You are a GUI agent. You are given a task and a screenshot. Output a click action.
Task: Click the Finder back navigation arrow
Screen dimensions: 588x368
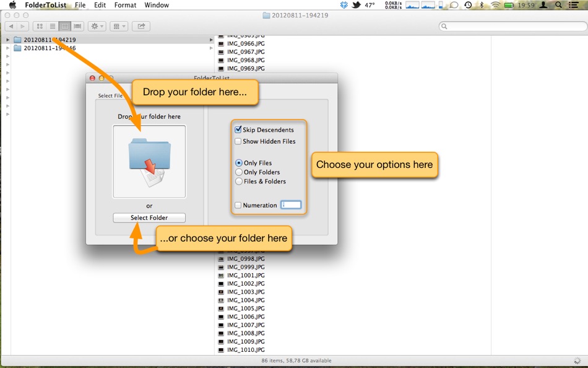[11, 26]
